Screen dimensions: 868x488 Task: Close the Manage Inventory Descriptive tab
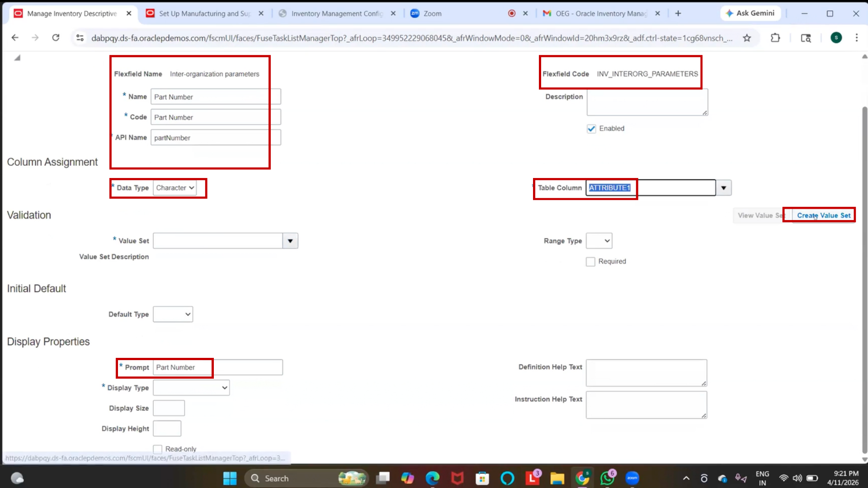129,14
